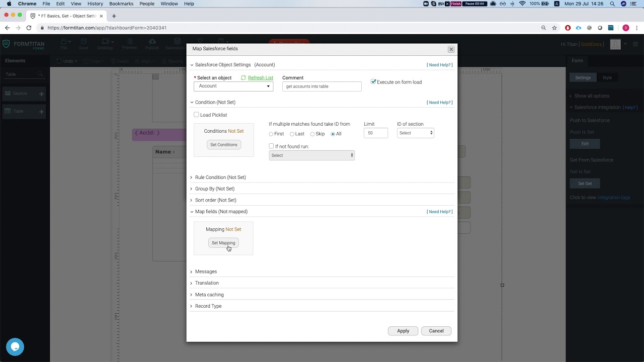
Task: Click the search icon in Elements panel
Action: coord(40,74)
